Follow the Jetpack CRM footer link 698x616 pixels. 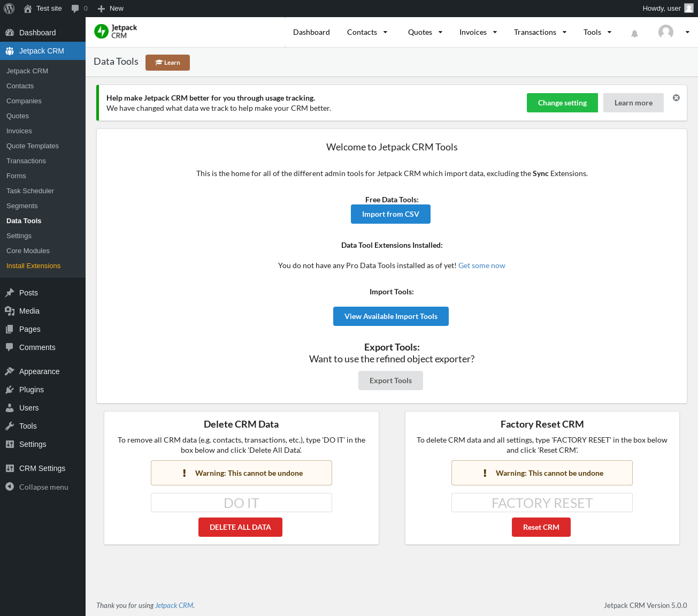[x=174, y=605]
